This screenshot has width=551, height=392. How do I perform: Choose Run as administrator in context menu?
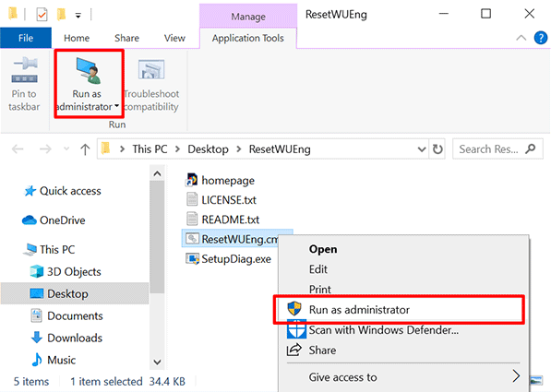tap(400, 310)
